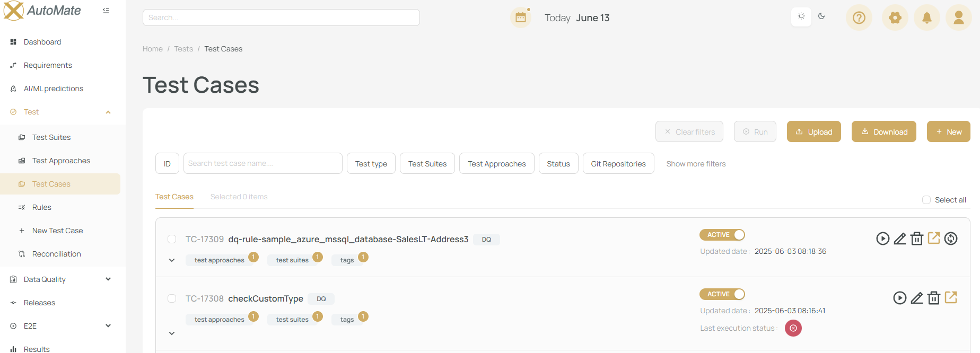
Task: Open the Git Repositories filter dropdown
Action: coord(618,163)
